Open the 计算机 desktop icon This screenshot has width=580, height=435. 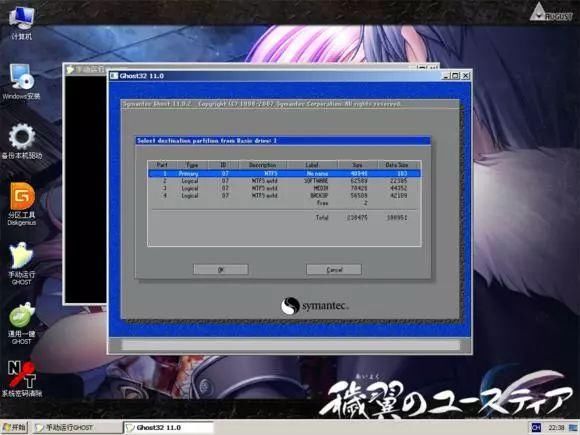coord(21,23)
